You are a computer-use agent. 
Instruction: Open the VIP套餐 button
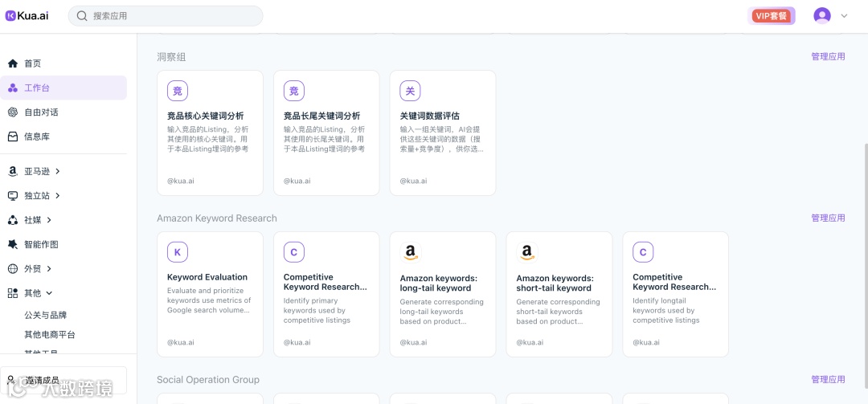coord(771,16)
